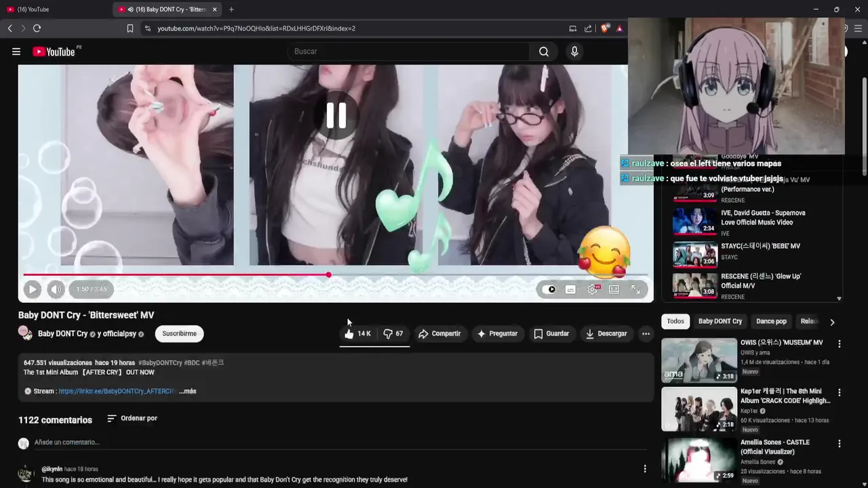Select the Baby DONT Cry filter chip
Image resolution: width=868 pixels, height=488 pixels.
pos(720,321)
